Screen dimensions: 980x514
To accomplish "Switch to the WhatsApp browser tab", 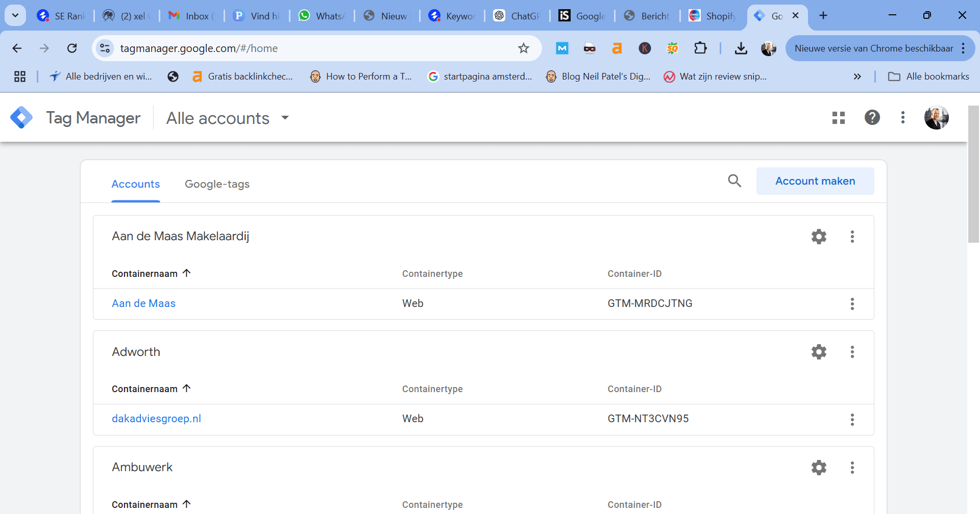I will [322, 16].
